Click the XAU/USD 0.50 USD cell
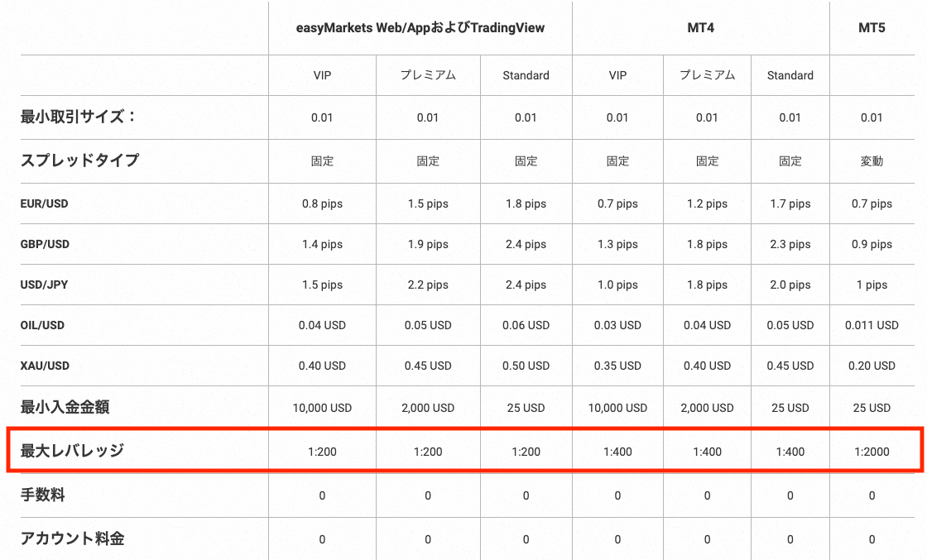The height and width of the screenshot is (560, 927). coord(526,366)
